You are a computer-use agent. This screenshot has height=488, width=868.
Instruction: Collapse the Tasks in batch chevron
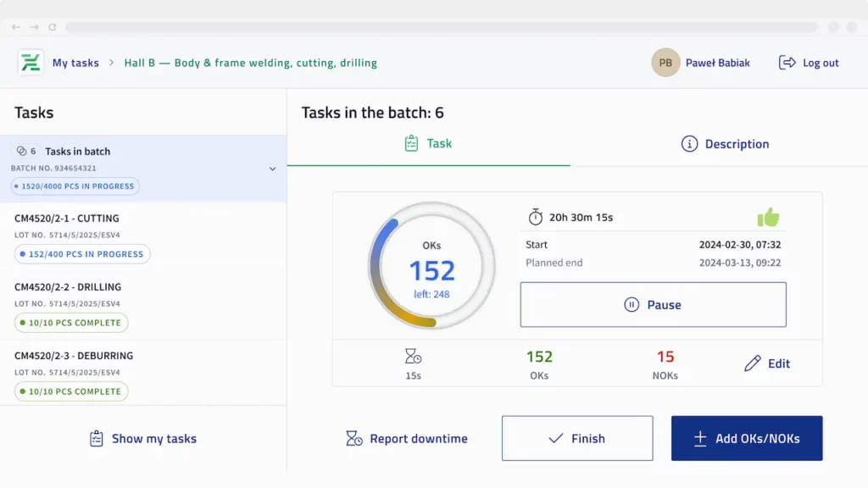272,169
